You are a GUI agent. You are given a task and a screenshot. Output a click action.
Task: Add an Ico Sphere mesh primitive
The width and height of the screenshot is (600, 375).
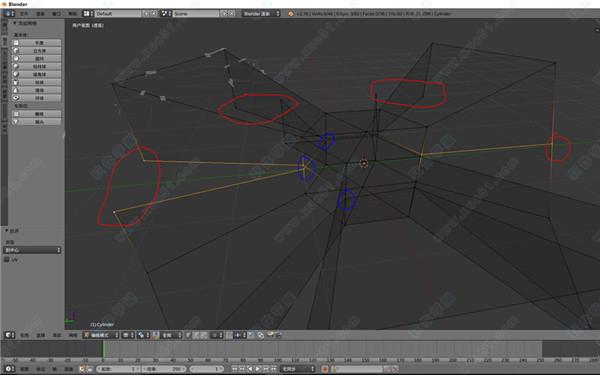point(36,74)
